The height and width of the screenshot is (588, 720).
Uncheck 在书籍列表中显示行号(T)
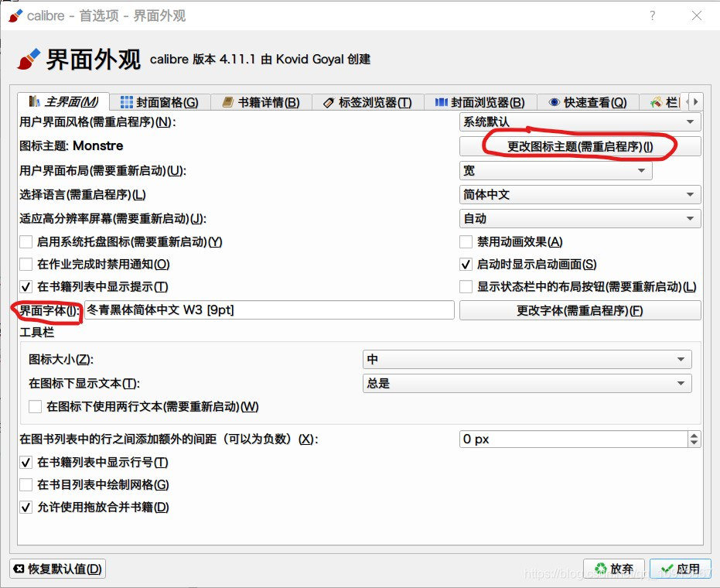tap(26, 462)
